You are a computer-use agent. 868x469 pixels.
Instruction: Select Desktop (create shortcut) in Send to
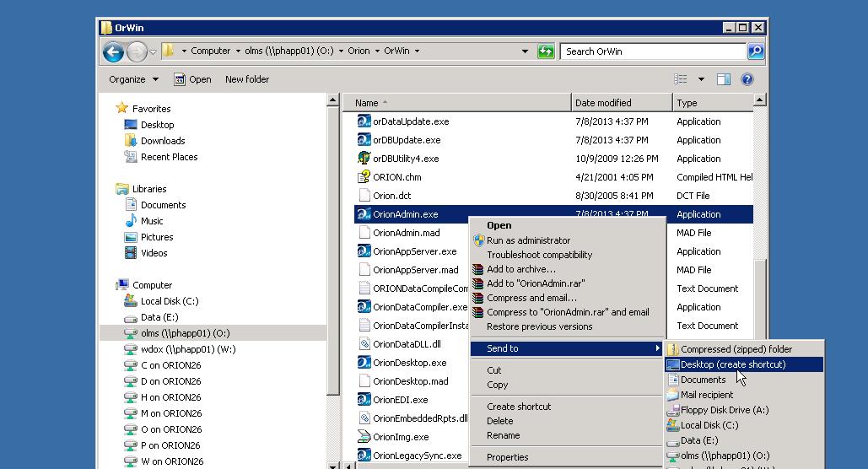[x=745, y=364]
